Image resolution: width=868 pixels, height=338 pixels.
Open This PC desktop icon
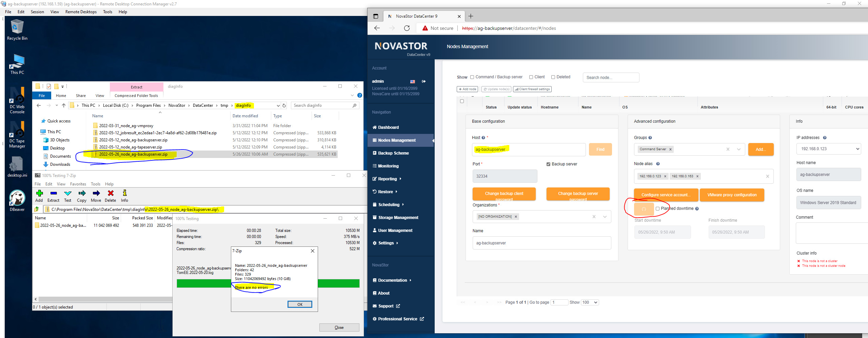[17, 64]
